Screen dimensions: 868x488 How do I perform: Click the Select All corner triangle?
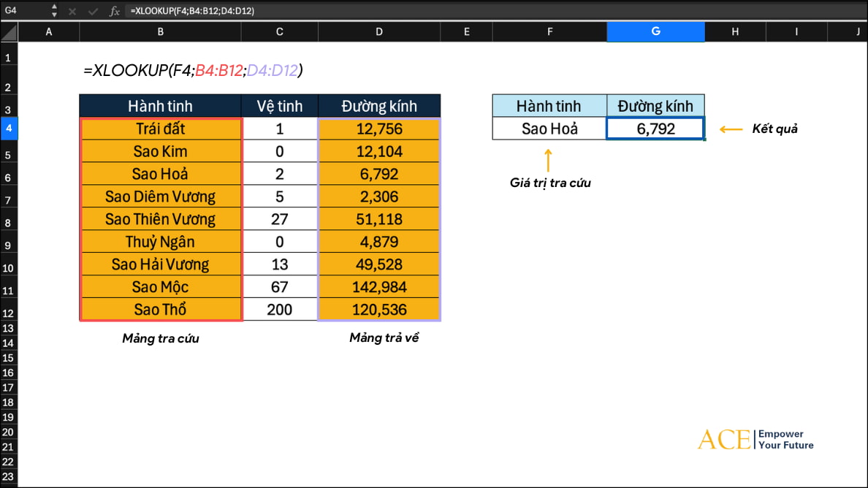(9, 32)
